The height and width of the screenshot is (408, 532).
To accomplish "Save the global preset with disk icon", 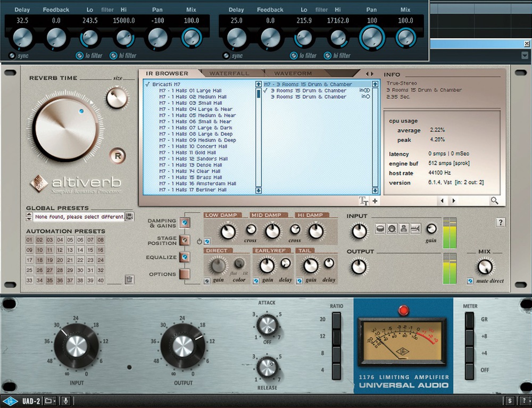I will (129, 217).
